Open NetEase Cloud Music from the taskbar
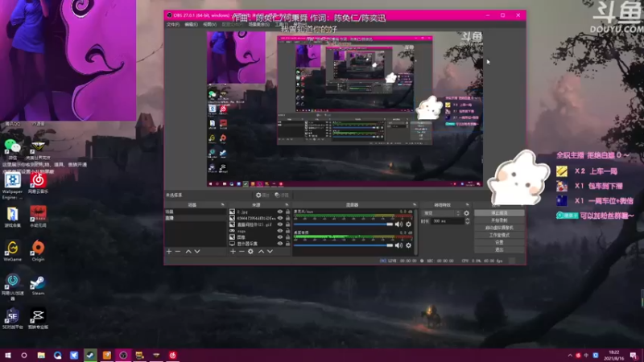This screenshot has height=362, width=644. point(172,355)
